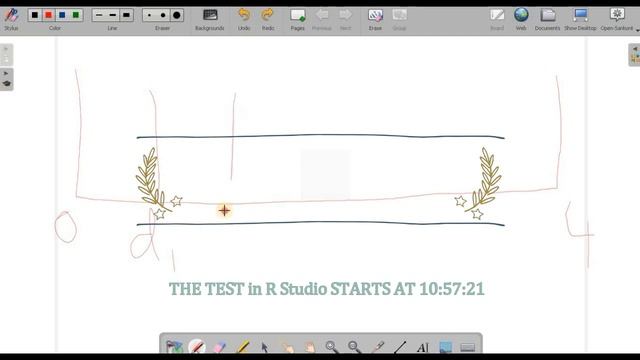Click the test start time text

click(x=327, y=289)
